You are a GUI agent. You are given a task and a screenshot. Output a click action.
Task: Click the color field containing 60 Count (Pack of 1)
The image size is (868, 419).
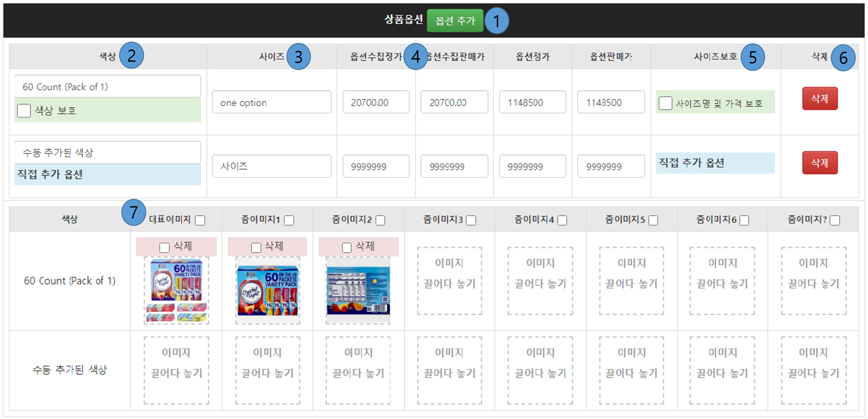click(x=107, y=87)
